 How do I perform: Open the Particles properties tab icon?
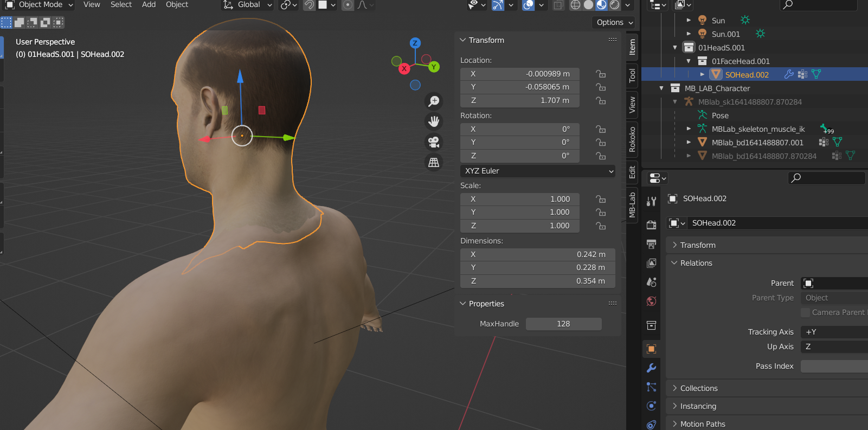[x=652, y=387]
